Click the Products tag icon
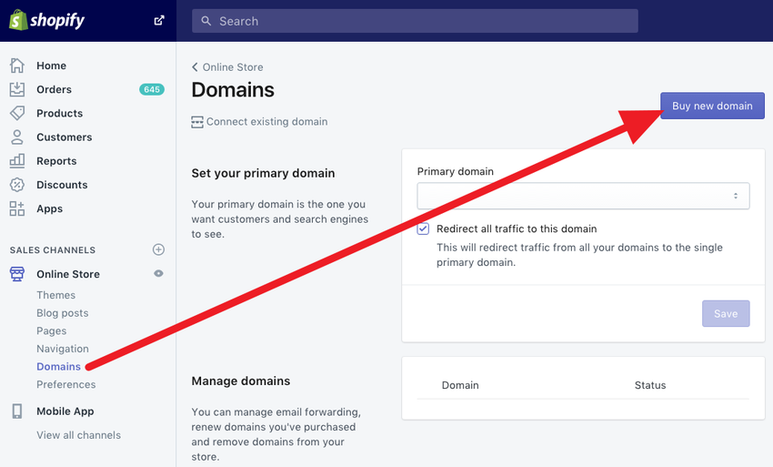 point(17,113)
